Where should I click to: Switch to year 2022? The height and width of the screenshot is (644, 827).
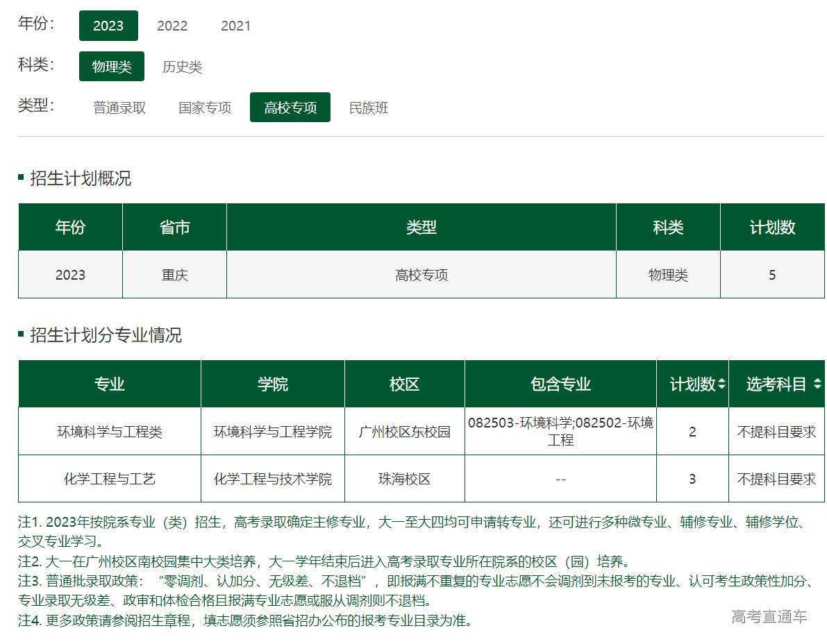[172, 26]
